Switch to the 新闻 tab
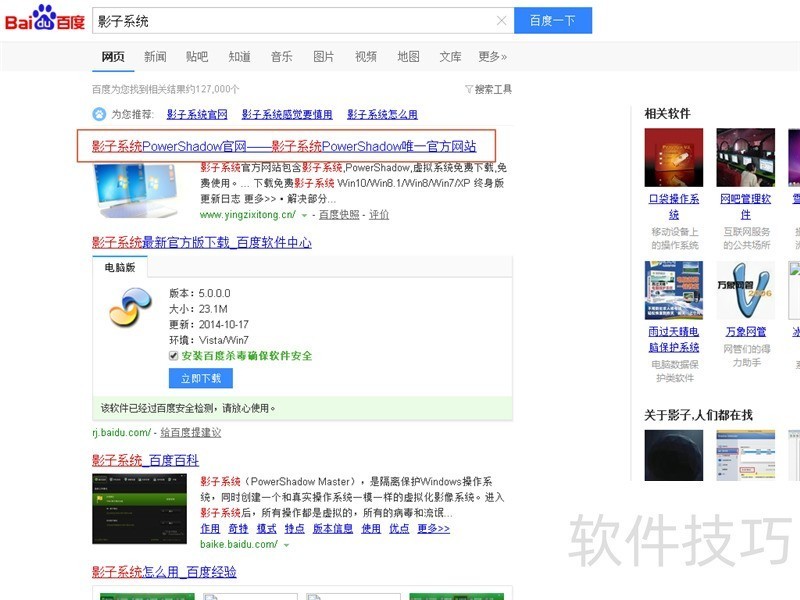The height and width of the screenshot is (600, 800). coord(155,57)
